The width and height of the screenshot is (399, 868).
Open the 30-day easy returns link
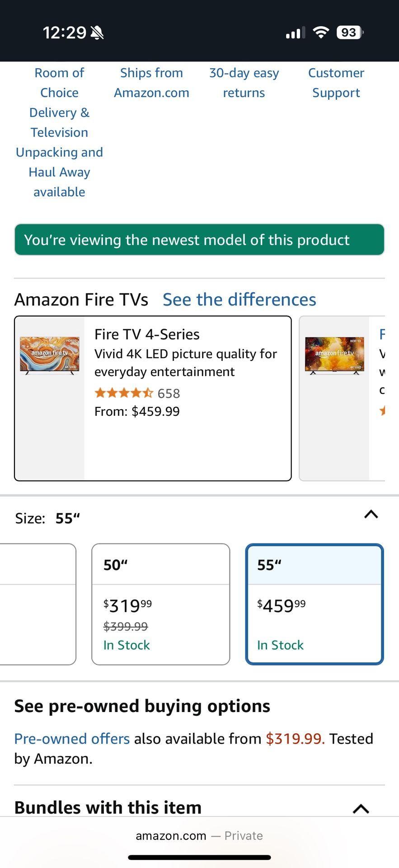click(244, 83)
